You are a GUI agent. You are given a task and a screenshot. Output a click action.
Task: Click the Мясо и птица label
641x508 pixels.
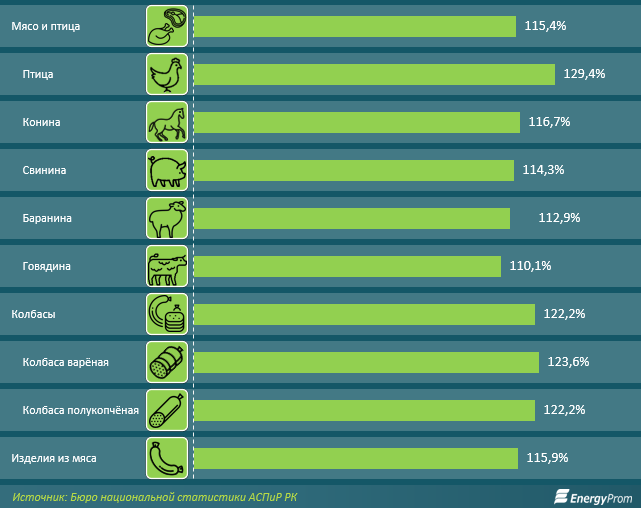click(45, 26)
